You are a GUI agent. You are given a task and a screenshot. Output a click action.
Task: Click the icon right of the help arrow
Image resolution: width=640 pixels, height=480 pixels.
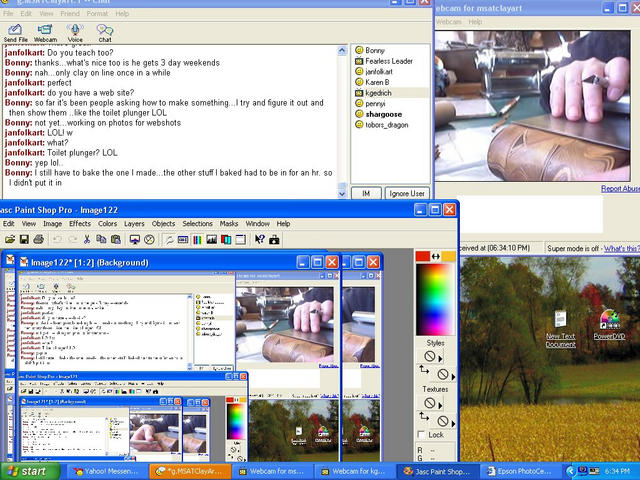click(x=274, y=239)
